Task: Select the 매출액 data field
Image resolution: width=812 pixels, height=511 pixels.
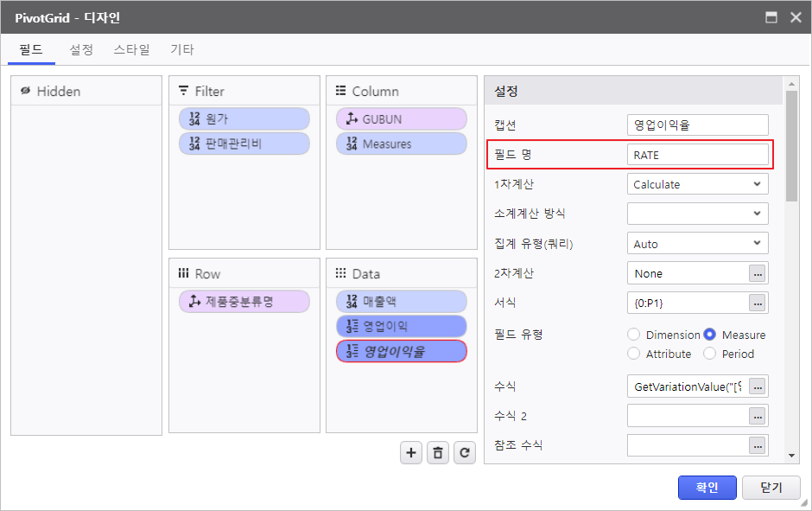Action: [402, 301]
